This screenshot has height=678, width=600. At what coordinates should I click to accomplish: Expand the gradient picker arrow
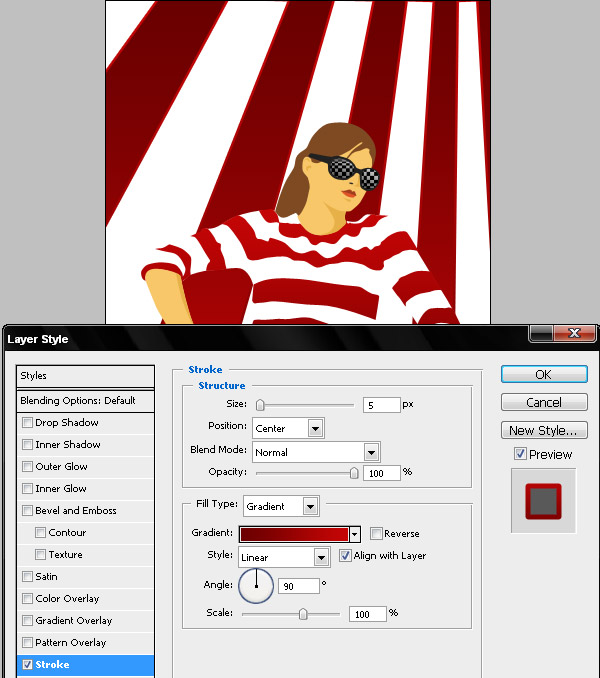coord(354,534)
